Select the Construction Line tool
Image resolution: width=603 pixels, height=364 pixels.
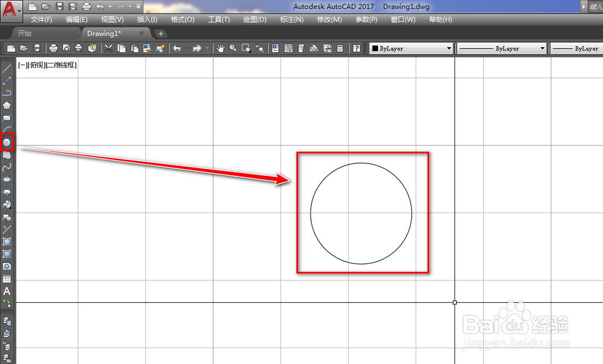(7, 81)
